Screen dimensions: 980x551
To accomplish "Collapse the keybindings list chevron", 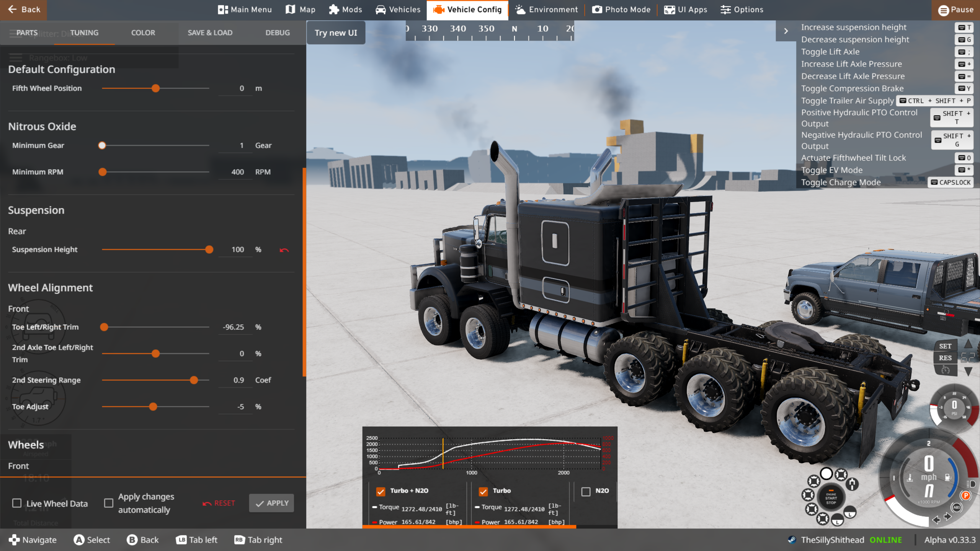I will [x=786, y=31].
